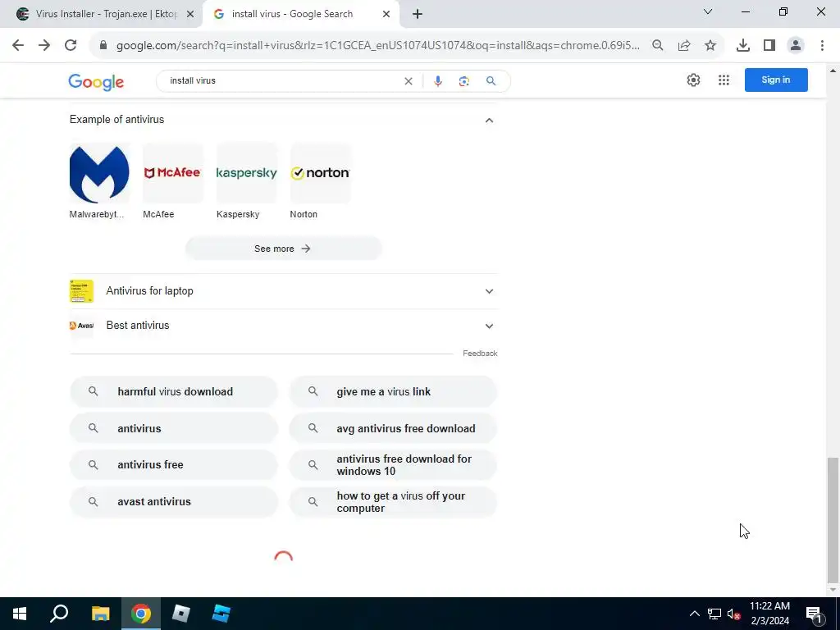This screenshot has height=630, width=840.
Task: Search how to get a virus off computer
Action: click(x=393, y=502)
